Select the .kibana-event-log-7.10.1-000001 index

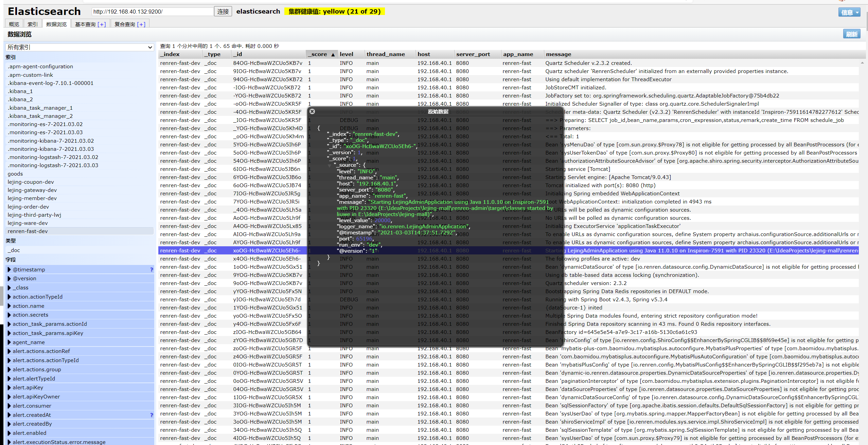[x=80, y=83]
